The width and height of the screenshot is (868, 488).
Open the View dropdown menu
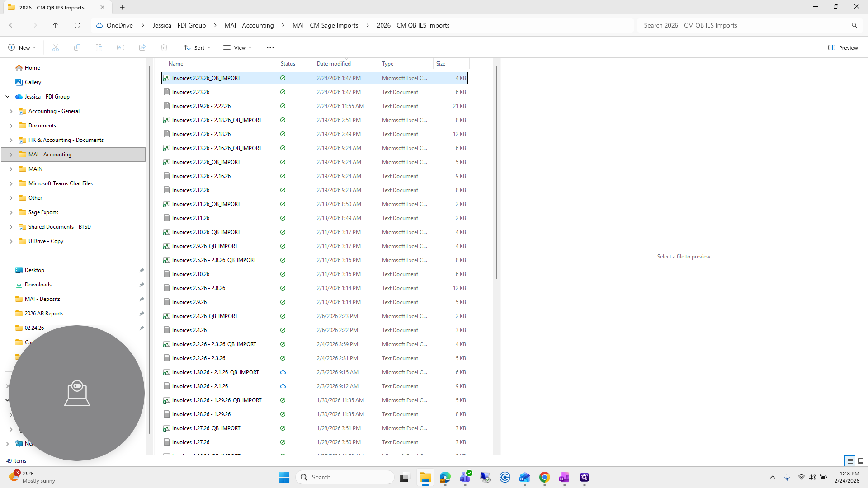237,47
